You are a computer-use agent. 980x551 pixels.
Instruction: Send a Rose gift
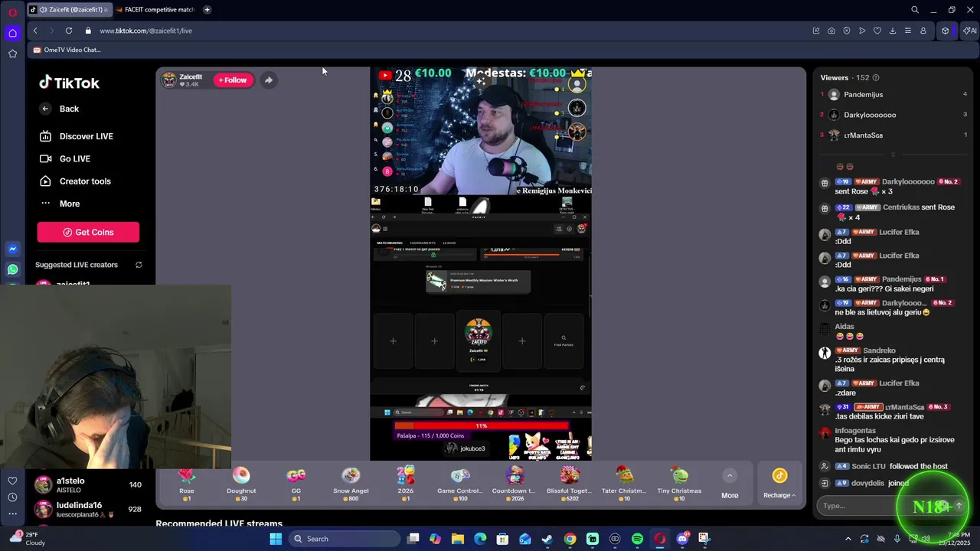[187, 483]
